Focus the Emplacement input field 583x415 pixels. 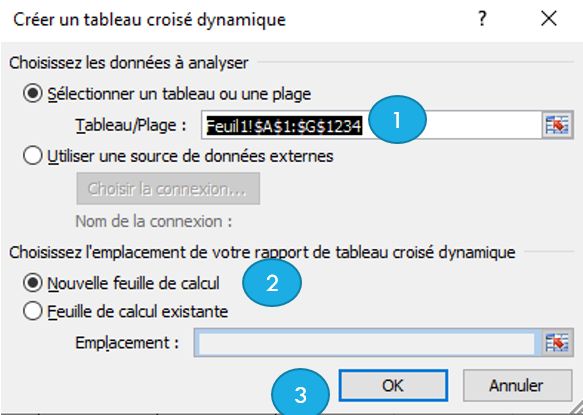(x=367, y=342)
